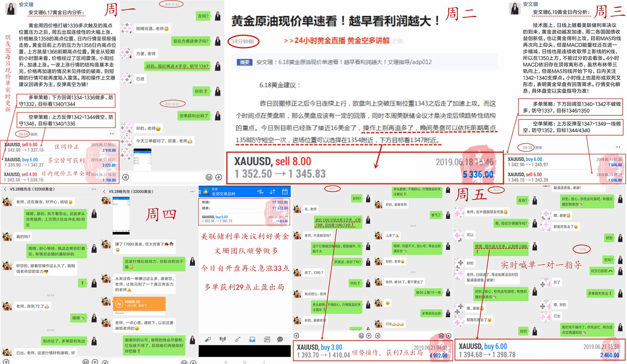Go back from chat containing 真的吗?
This screenshot has height=364, width=627.
point(5,189)
